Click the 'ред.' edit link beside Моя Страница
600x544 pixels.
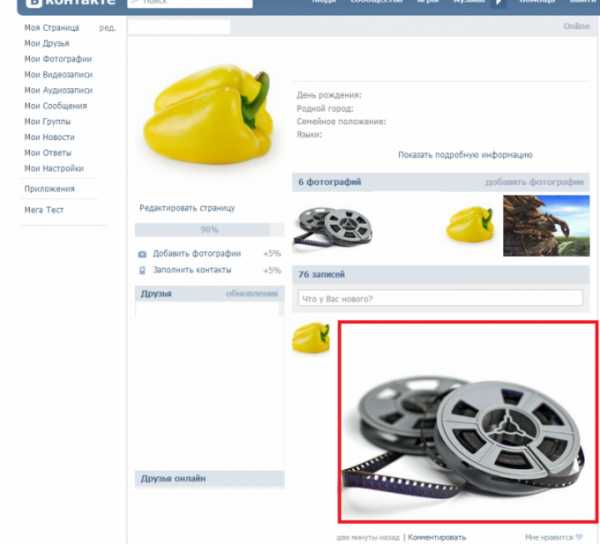pos(107,28)
